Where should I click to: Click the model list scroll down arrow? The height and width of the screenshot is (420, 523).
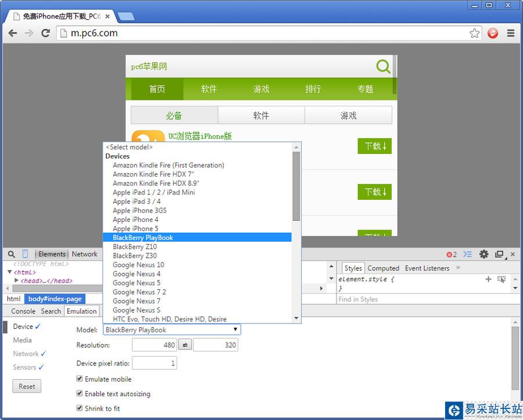(296, 318)
